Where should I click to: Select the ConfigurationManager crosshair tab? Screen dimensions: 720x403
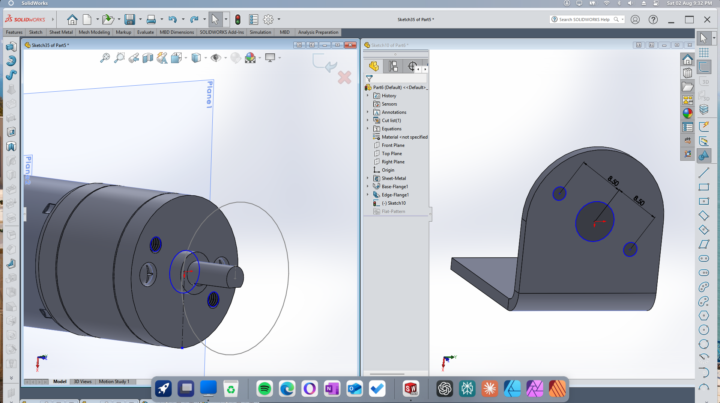(x=412, y=66)
